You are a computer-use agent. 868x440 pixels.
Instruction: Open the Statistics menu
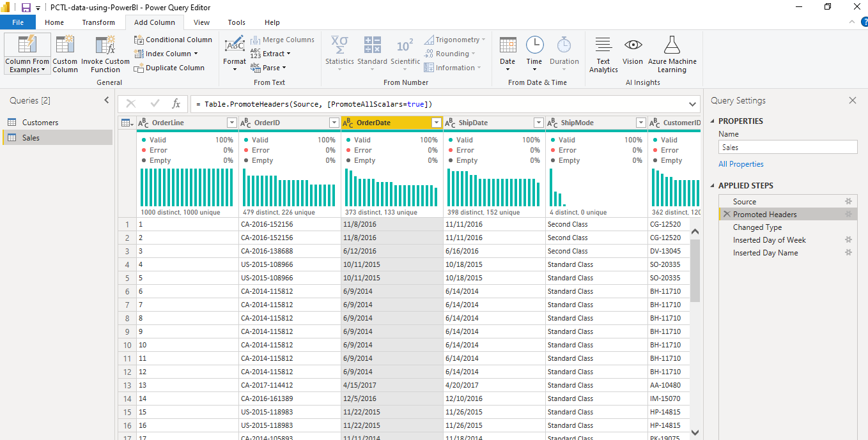[339, 54]
